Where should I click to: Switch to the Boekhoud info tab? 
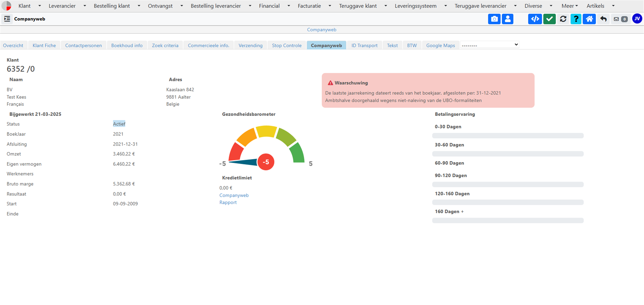[127, 45]
